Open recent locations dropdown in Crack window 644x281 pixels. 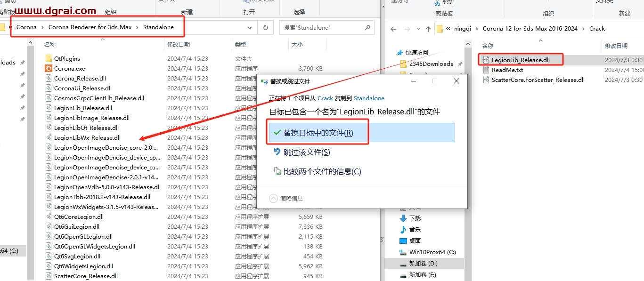(x=418, y=29)
